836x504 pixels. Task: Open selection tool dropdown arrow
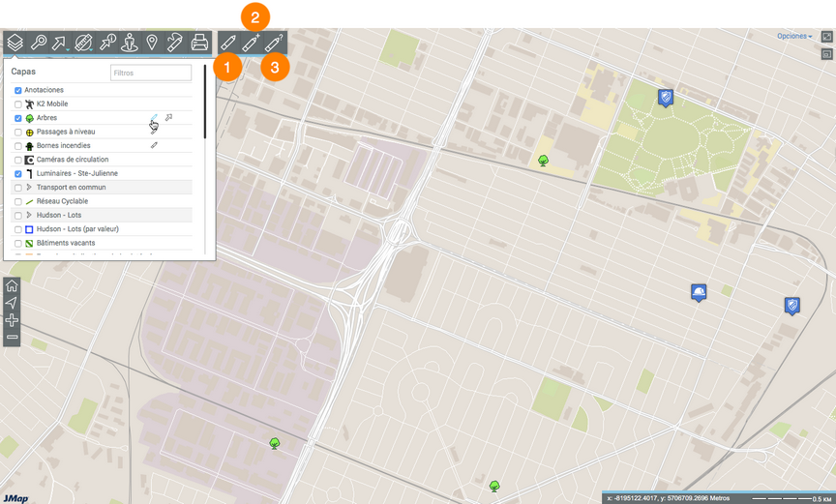point(69,50)
